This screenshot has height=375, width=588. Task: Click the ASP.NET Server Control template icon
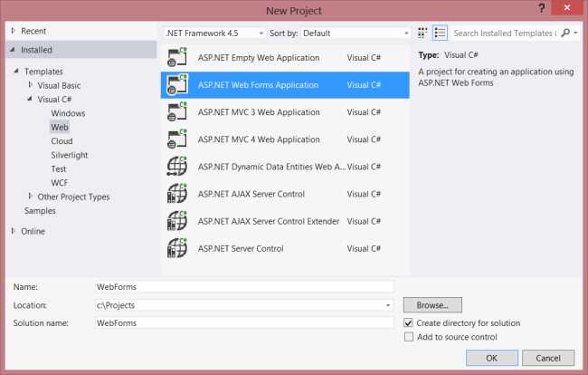tap(177, 248)
